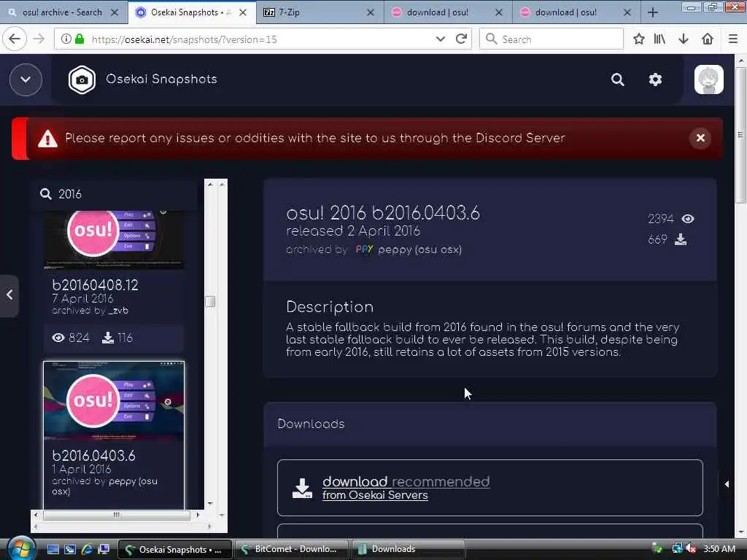Open Osekai settings gear
This screenshot has height=560, width=747.
(655, 79)
